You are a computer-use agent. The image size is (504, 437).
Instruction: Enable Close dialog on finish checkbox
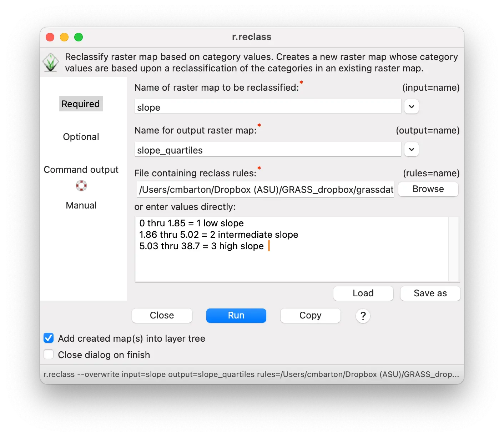click(49, 355)
